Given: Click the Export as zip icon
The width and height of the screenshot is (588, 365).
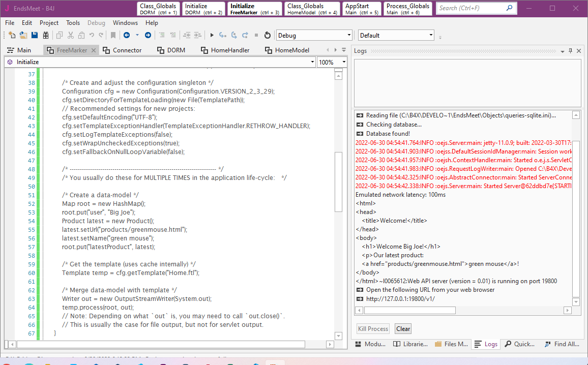Looking at the screenshot, I should coord(46,35).
